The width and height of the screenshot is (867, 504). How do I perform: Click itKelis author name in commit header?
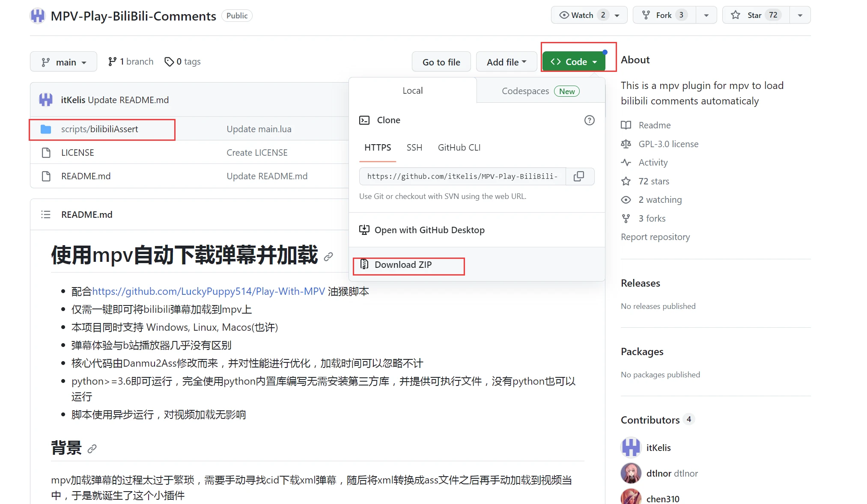[73, 100]
